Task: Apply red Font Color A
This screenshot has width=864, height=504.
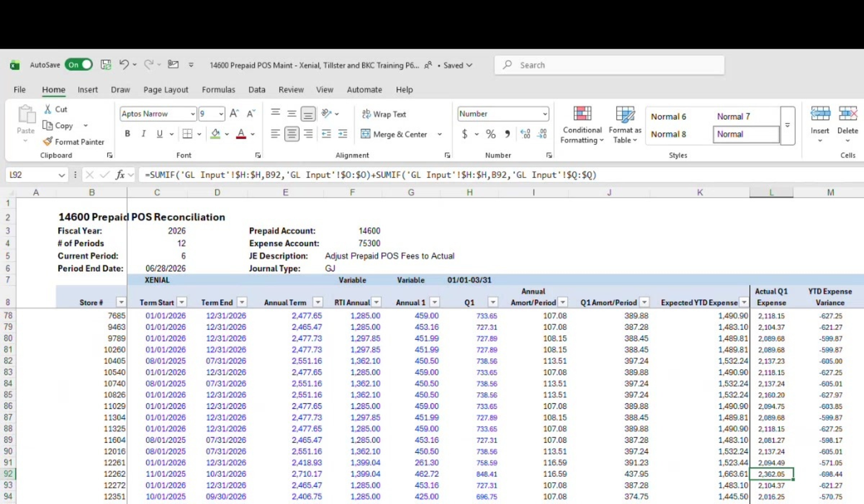Action: (x=241, y=134)
